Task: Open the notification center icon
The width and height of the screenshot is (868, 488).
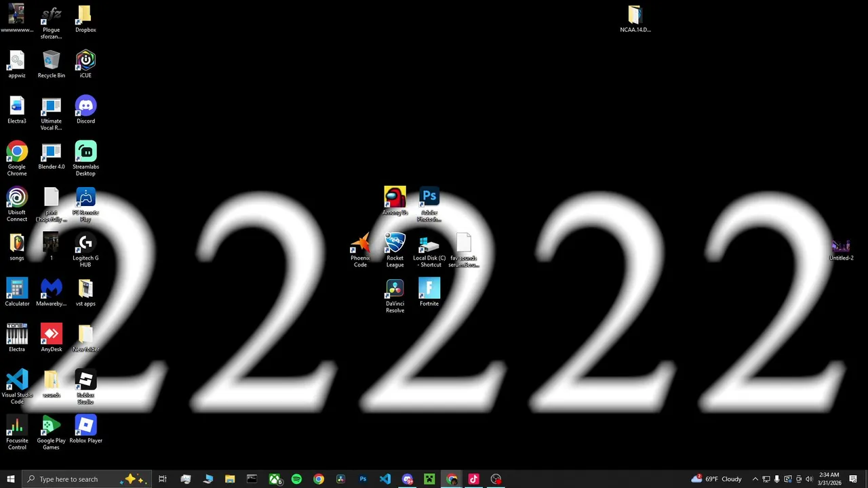Action: coord(853,479)
